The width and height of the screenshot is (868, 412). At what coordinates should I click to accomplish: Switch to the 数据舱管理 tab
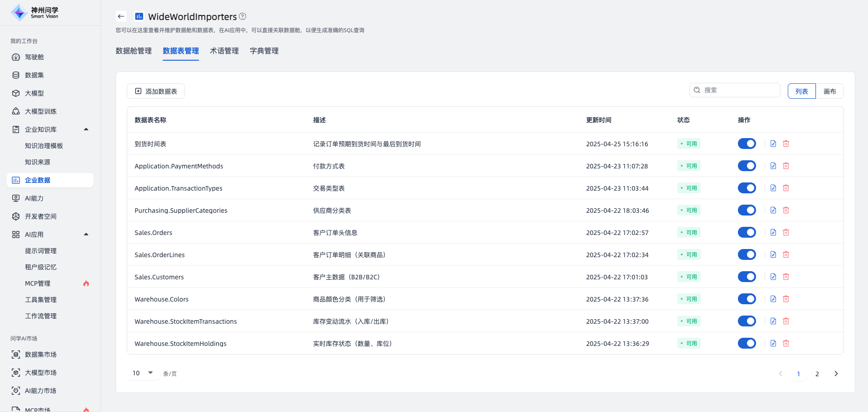coord(134,51)
